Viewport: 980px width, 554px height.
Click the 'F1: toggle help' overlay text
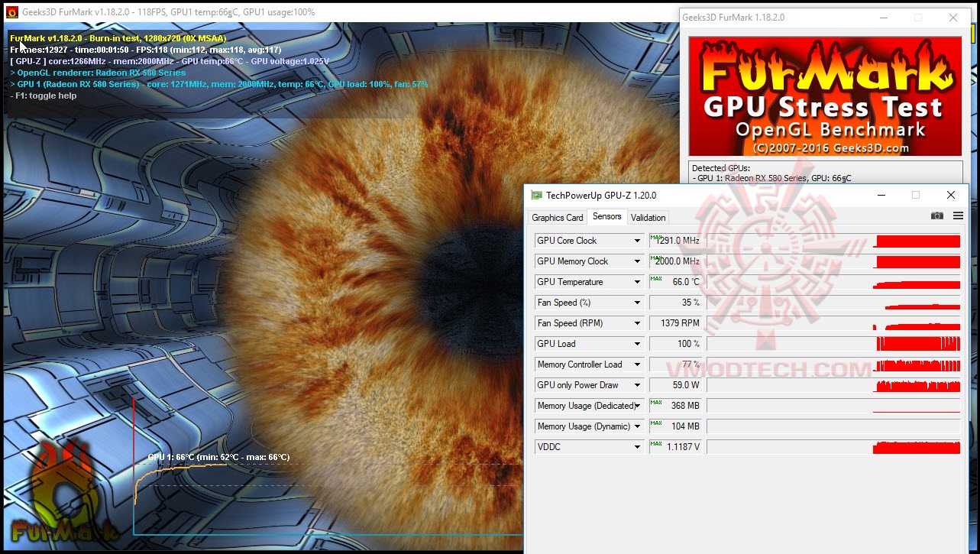[x=44, y=96]
